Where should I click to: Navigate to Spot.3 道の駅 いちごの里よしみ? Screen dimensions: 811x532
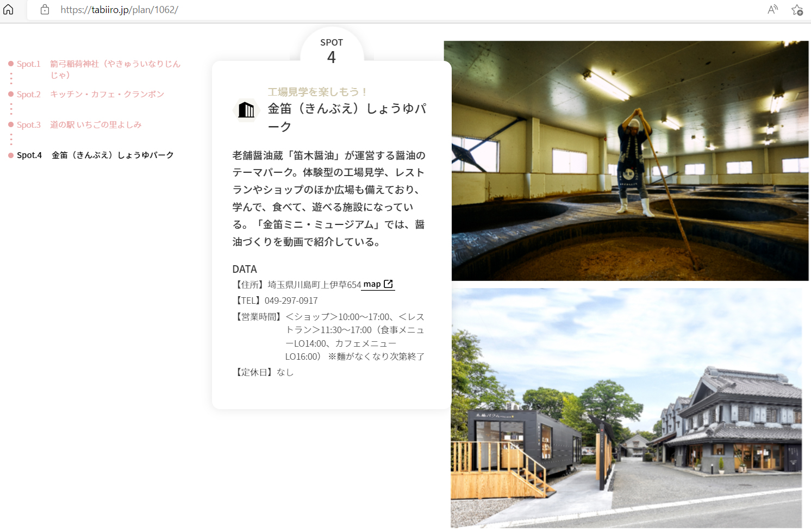point(95,124)
